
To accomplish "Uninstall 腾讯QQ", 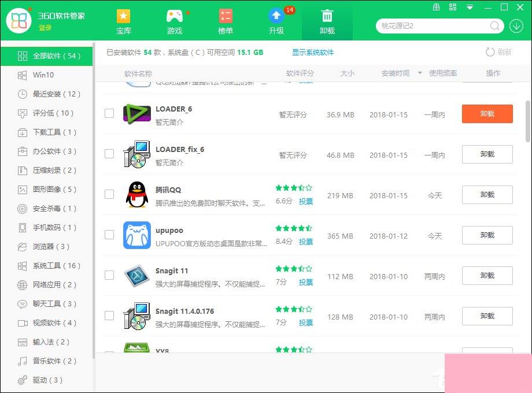I will (487, 195).
